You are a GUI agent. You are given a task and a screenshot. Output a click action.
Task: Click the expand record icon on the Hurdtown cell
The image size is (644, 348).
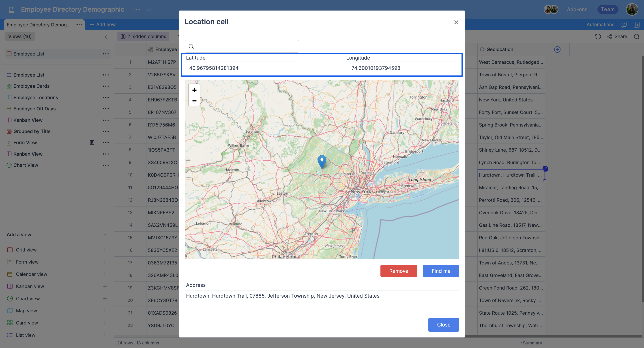[x=545, y=169]
